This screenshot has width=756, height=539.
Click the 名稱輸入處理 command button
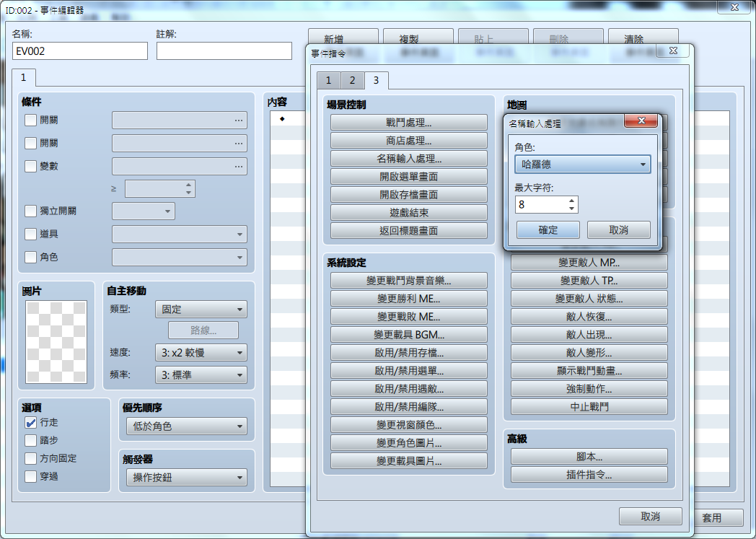409,159
